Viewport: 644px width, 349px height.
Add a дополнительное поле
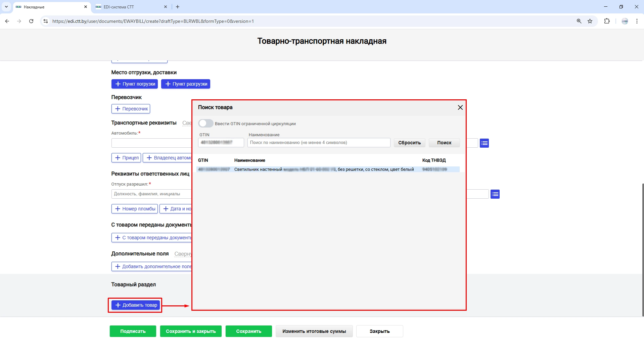152,266
